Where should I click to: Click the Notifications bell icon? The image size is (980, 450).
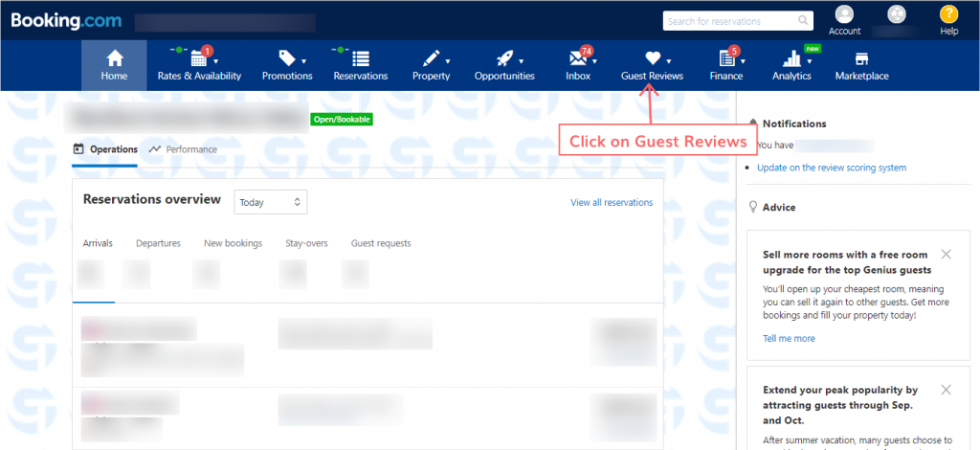[x=753, y=124]
